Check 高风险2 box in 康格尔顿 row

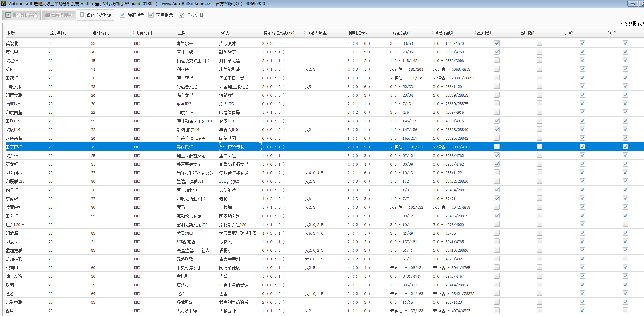click(x=539, y=52)
